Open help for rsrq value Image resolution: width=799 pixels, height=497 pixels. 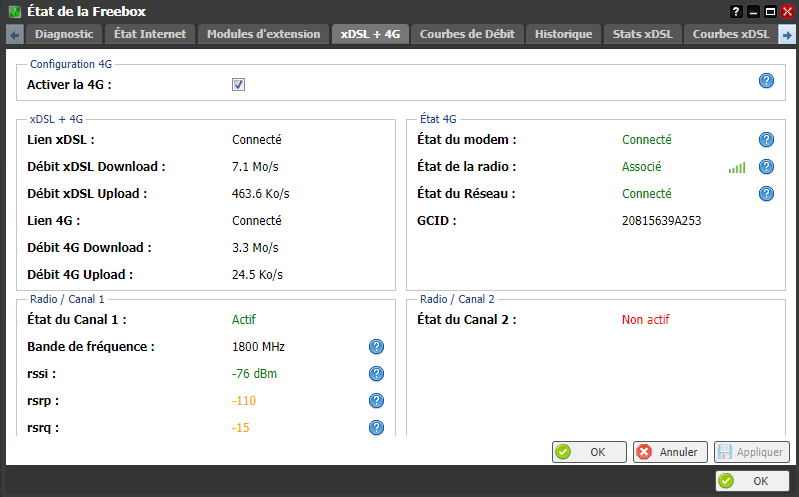pyautogui.click(x=376, y=428)
